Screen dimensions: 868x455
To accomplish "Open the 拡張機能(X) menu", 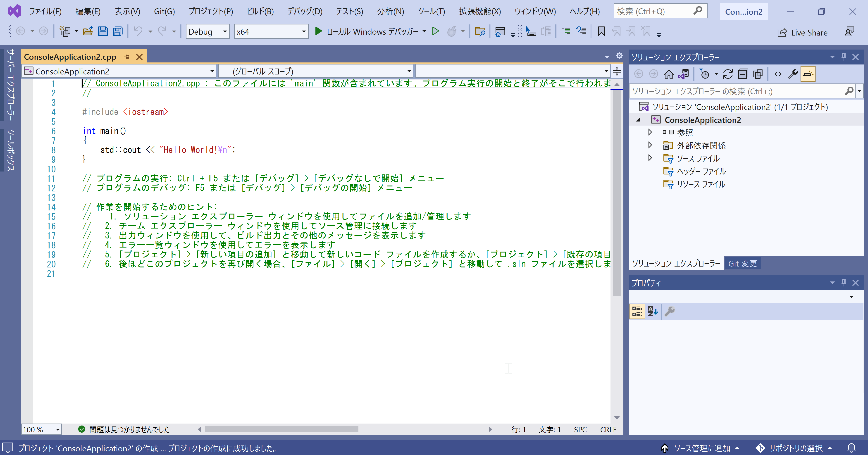I will point(480,12).
